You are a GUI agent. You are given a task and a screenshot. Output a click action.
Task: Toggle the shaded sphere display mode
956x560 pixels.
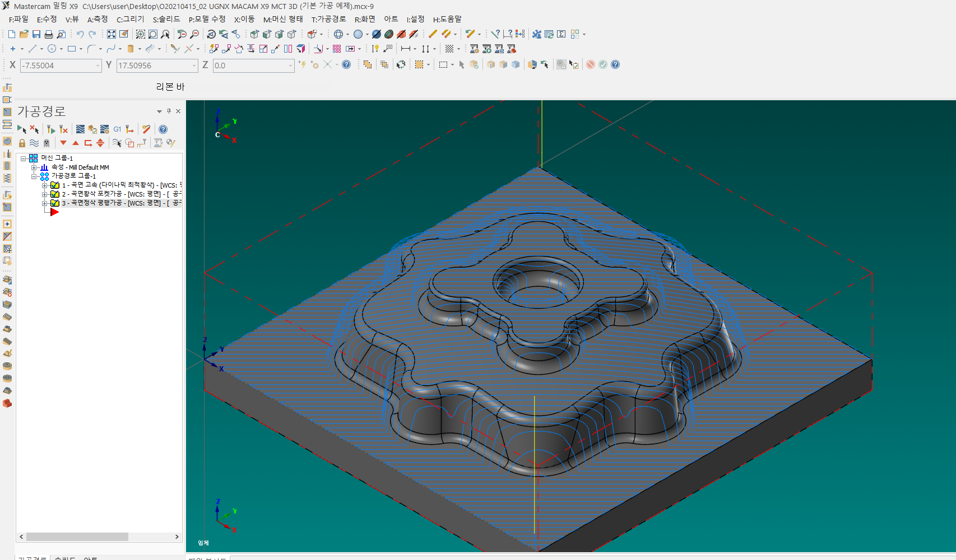[358, 34]
